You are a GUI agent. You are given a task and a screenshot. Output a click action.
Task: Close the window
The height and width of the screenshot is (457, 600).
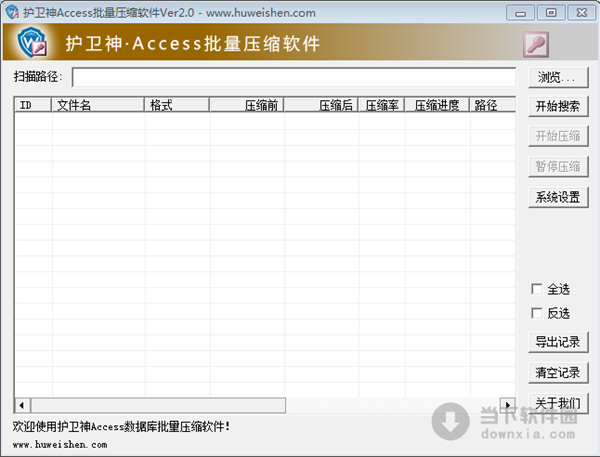[582, 13]
